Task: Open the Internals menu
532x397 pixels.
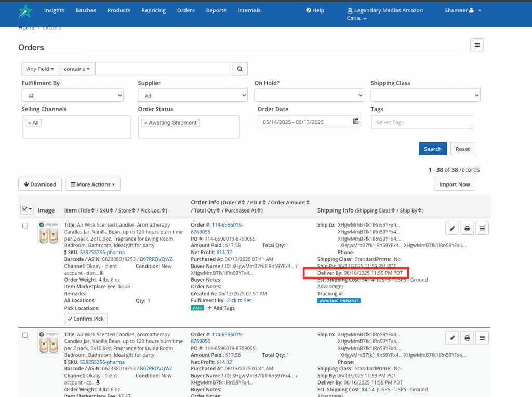Action: click(x=249, y=10)
